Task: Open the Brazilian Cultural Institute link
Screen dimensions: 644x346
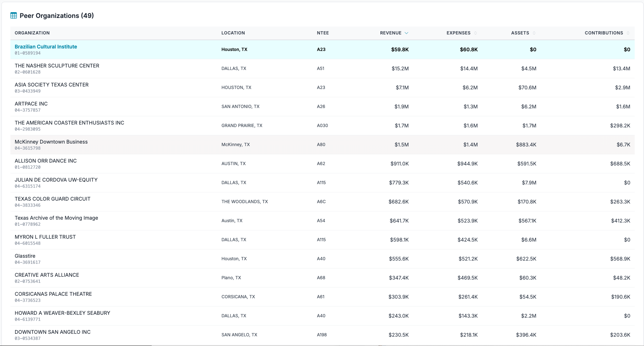Action: (x=46, y=47)
